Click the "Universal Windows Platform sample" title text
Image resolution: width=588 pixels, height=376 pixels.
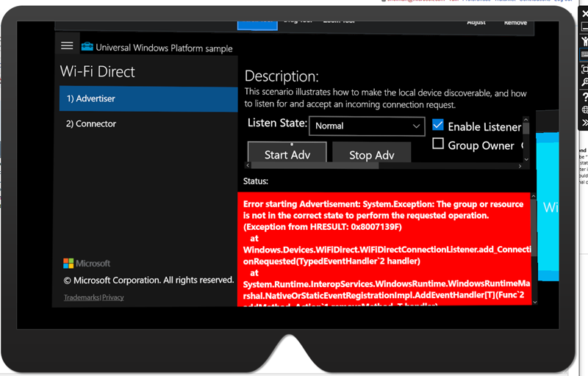[164, 48]
